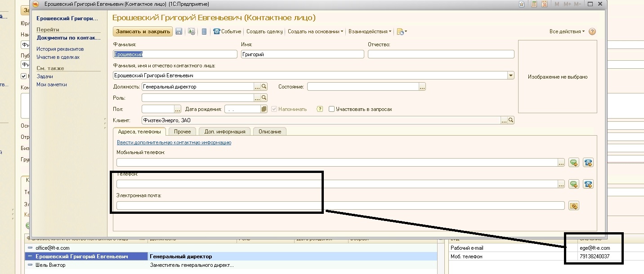Screen dimensions: 644x274
Task: Click the send email icon beside Электронная почта
Action: tap(573, 206)
